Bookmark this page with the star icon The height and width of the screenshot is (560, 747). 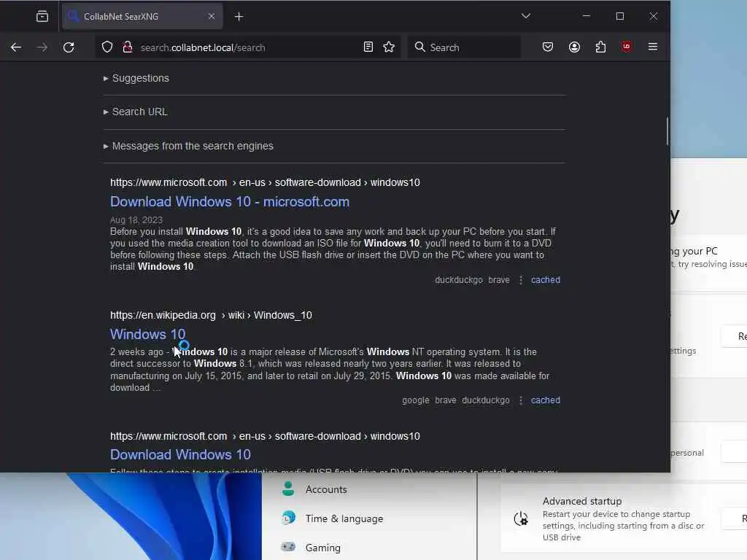389,47
